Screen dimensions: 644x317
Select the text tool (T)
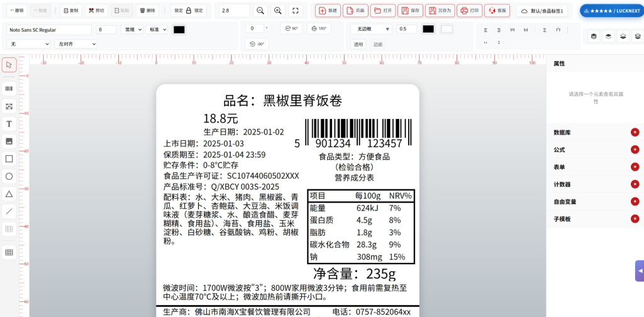tap(9, 124)
